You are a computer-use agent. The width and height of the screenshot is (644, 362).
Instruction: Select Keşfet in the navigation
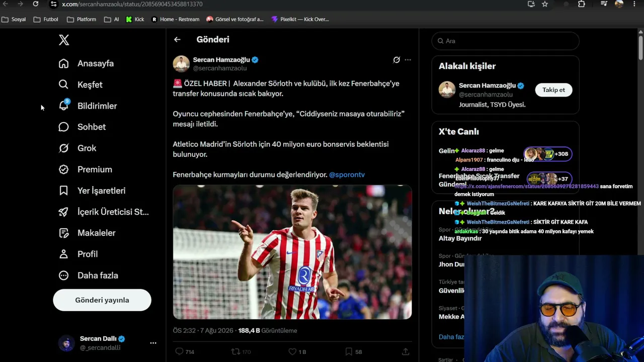(90, 84)
